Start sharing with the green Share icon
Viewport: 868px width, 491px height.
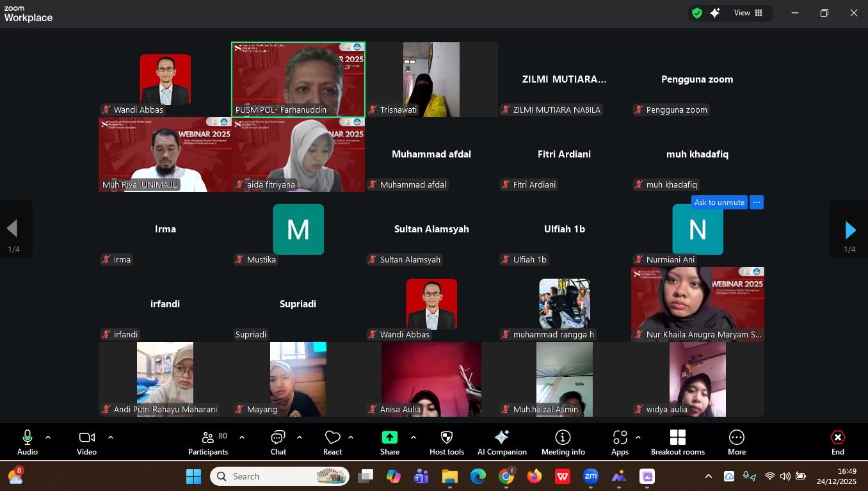coord(390,442)
